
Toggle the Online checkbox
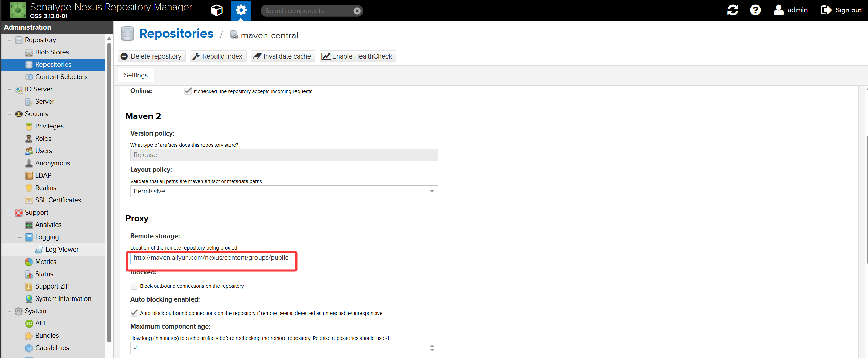click(x=188, y=91)
